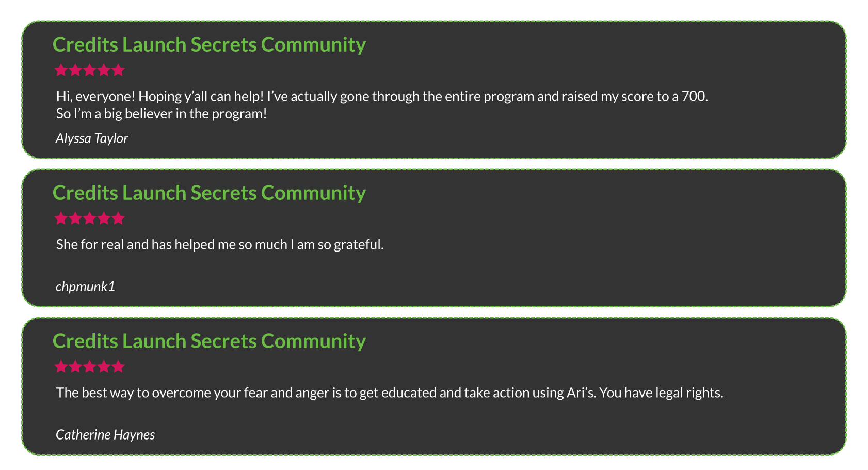The width and height of the screenshot is (868, 470).
Task: Click the fifth star in Catherine Haynes' review
Action: (x=118, y=367)
